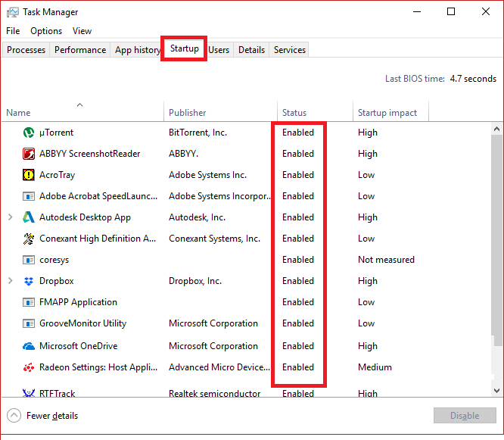Click High impact for Dropbox
The image size is (504, 440).
367,281
